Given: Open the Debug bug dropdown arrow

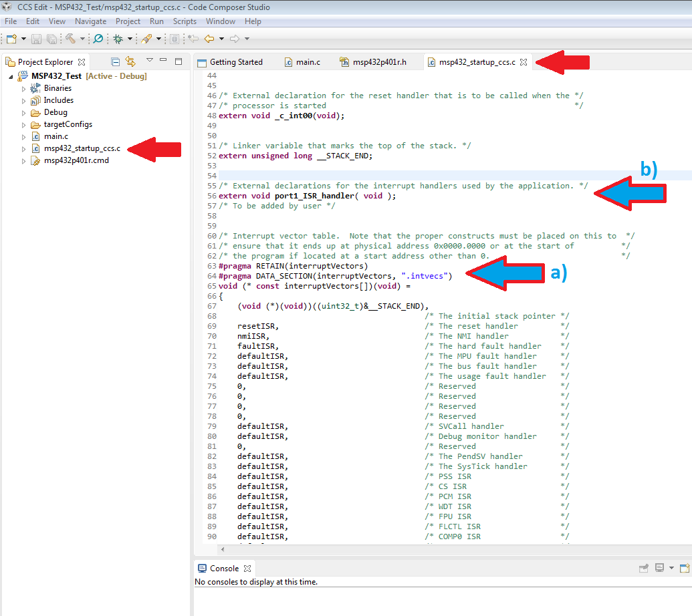Looking at the screenshot, I should [x=130, y=39].
